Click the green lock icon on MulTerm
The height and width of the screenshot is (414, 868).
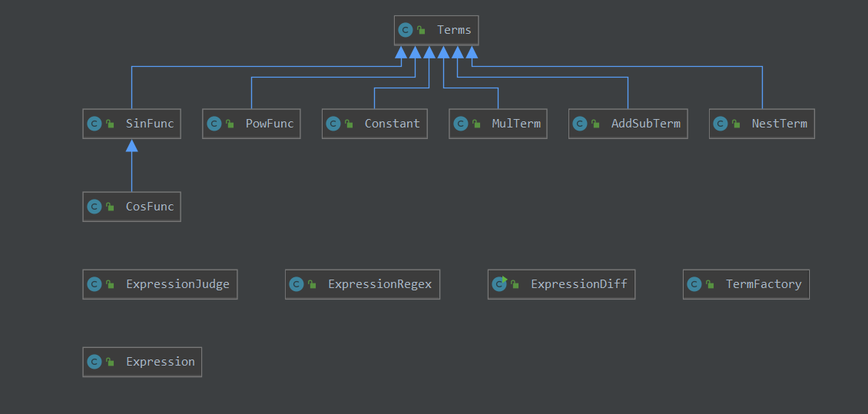point(477,124)
